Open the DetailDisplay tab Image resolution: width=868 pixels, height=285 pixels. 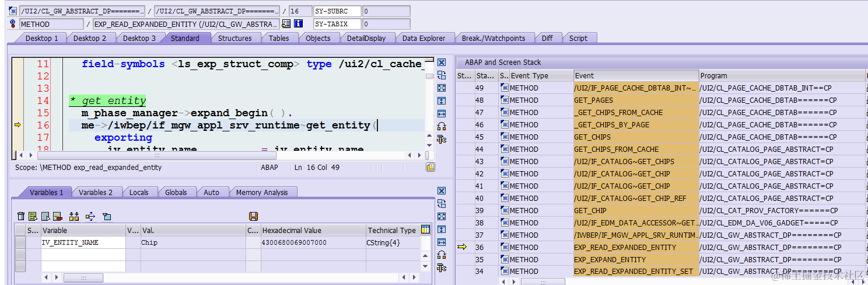tap(366, 38)
